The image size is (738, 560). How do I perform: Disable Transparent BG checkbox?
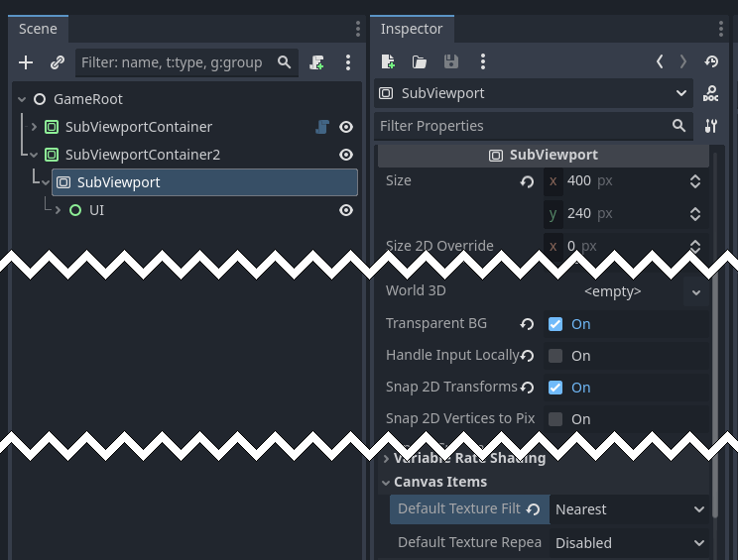555,324
